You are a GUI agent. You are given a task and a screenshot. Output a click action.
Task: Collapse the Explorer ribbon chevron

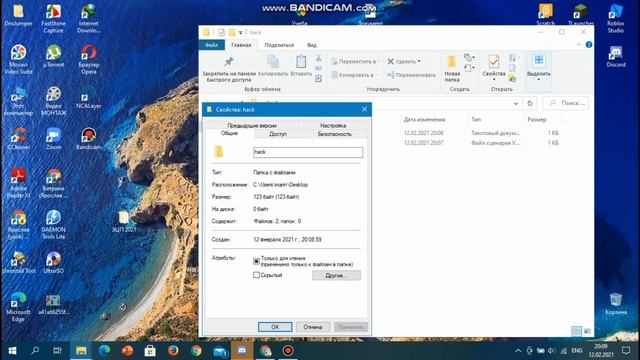tap(578, 45)
